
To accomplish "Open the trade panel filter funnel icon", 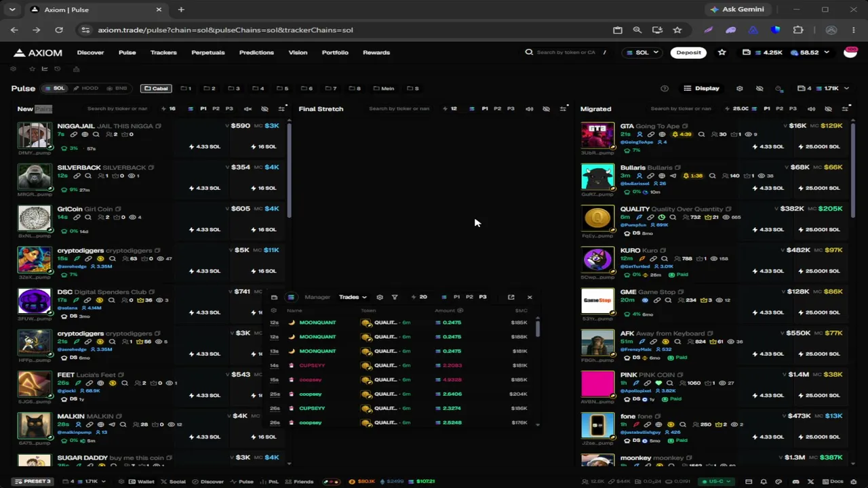I will 395,297.
